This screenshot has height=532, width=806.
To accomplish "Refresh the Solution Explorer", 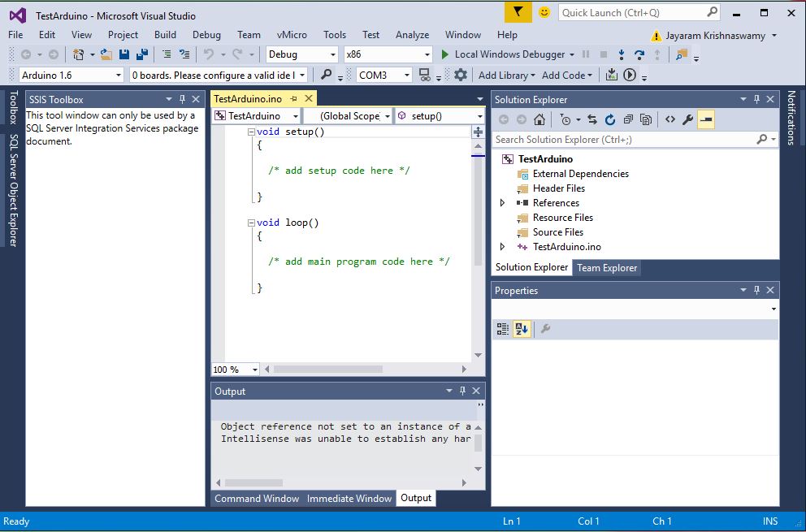I will [x=609, y=119].
